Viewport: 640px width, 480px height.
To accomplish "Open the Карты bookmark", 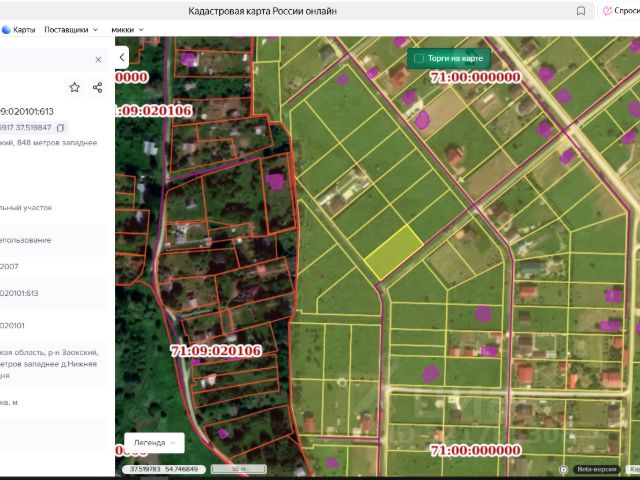I will pos(19,30).
